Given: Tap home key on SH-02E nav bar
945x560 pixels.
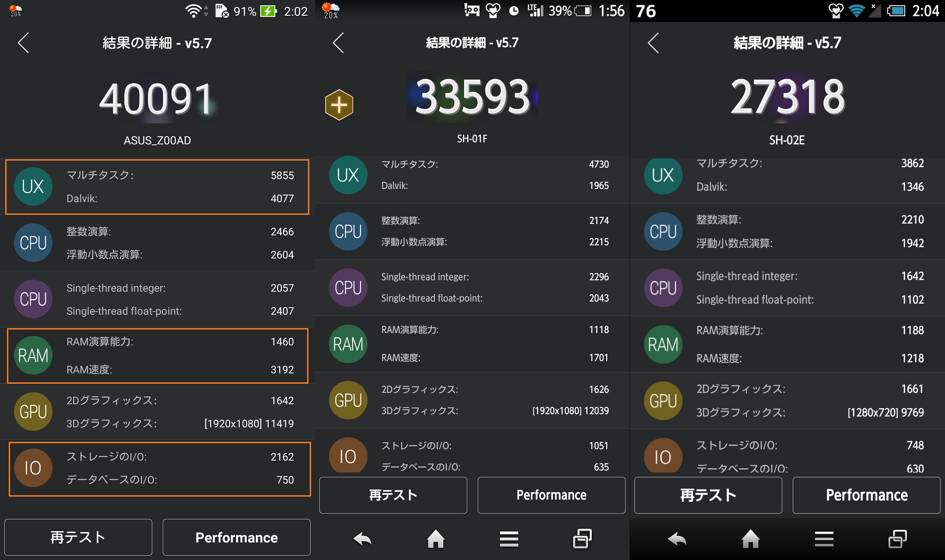Looking at the screenshot, I should (751, 539).
